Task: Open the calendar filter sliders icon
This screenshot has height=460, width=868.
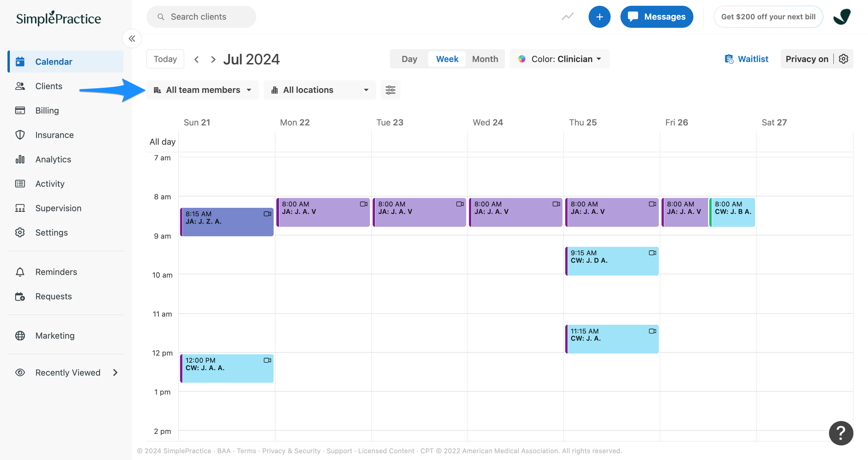Action: coord(390,90)
